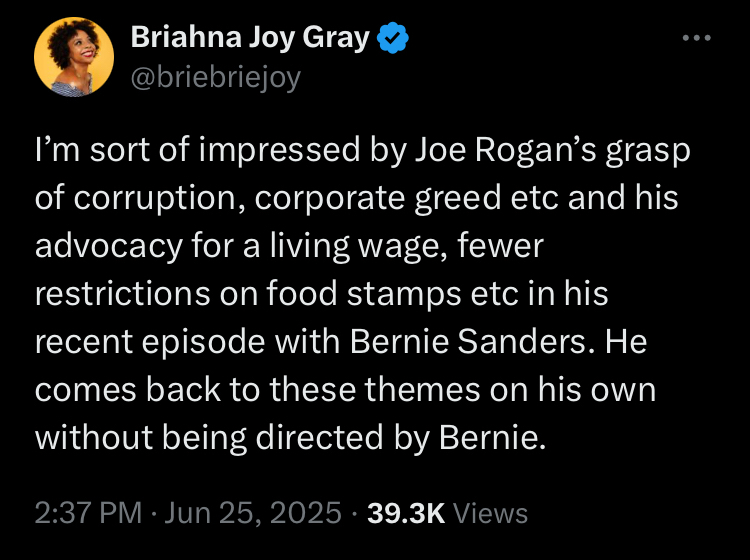Viewport: 750px width, 560px height.
Task: Open the @briebriejoy handle link
Action: (x=215, y=77)
